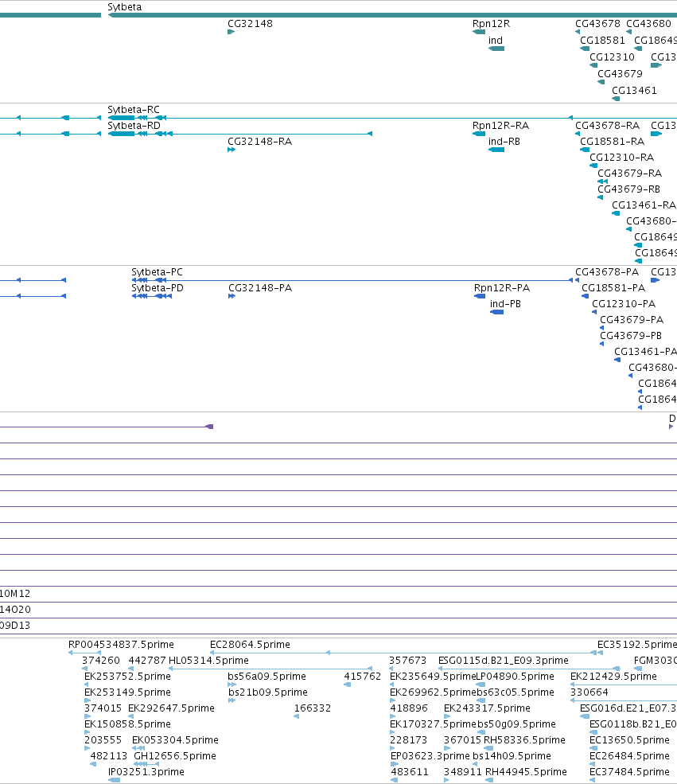Image resolution: width=677 pixels, height=784 pixels.
Task: Select the LP04890.5prime EST label
Action: [516, 677]
